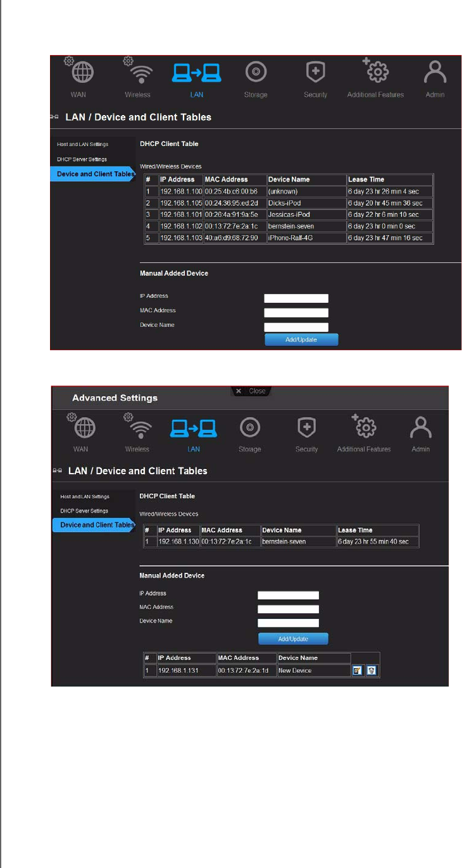Viewport: 462px width, 868px height.
Task: Focus MAC Address field in lower screenshot
Action: [288, 609]
